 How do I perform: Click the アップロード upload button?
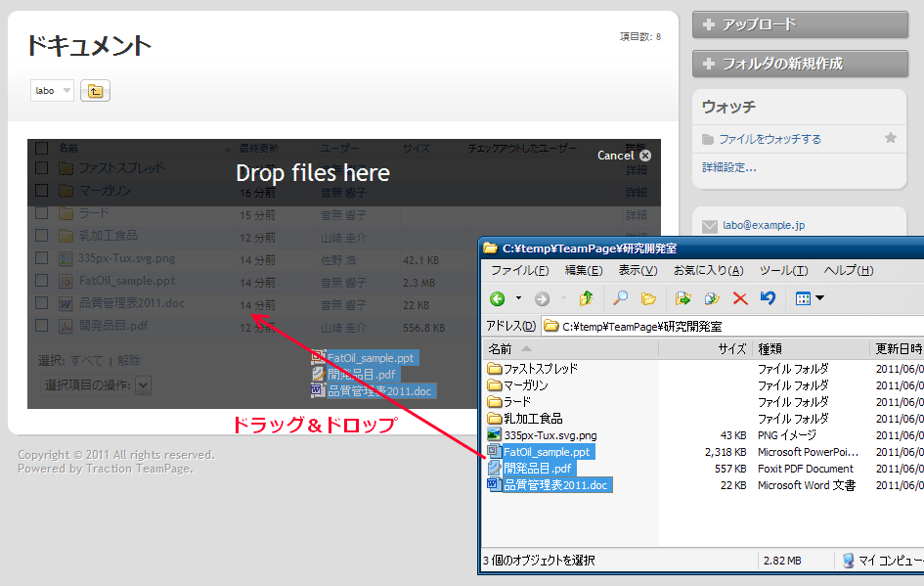pos(800,24)
